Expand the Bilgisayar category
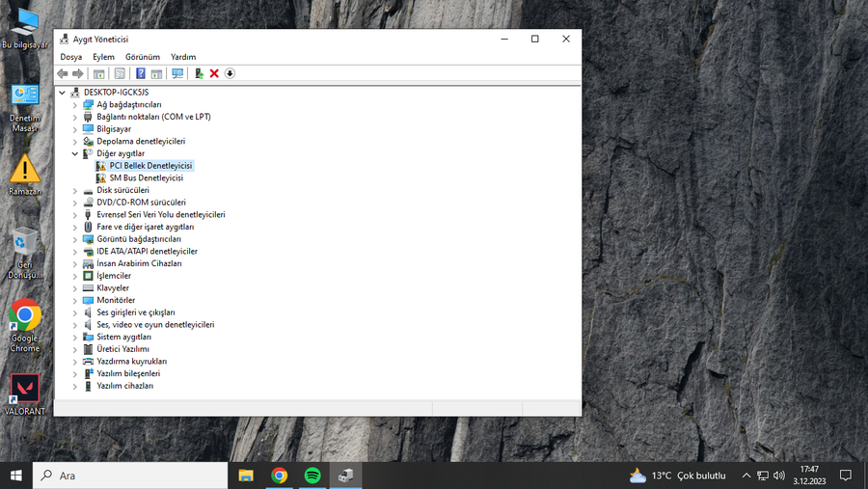This screenshot has width=868, height=489. coord(74,129)
